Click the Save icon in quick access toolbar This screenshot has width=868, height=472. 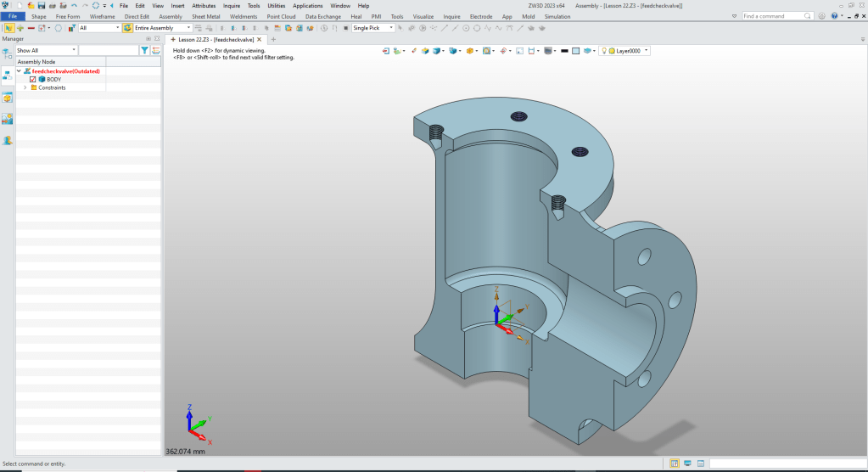[42, 5]
